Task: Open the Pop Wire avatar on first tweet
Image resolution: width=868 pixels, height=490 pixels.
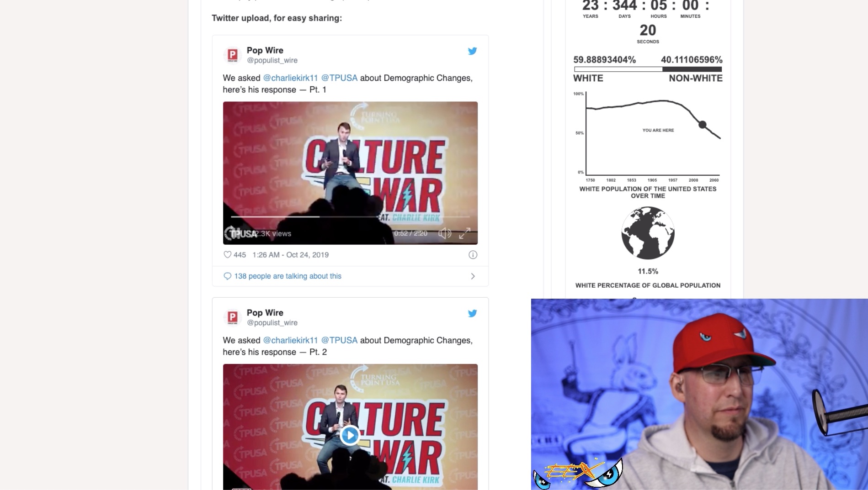Action: click(232, 55)
